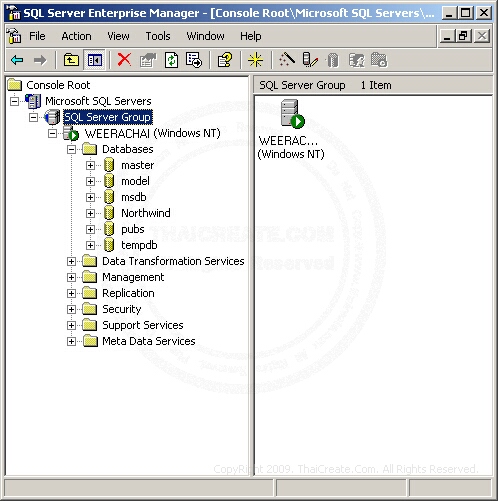Screen dimensions: 498x501
Task: Click the title bar application icon
Action: coord(14,13)
